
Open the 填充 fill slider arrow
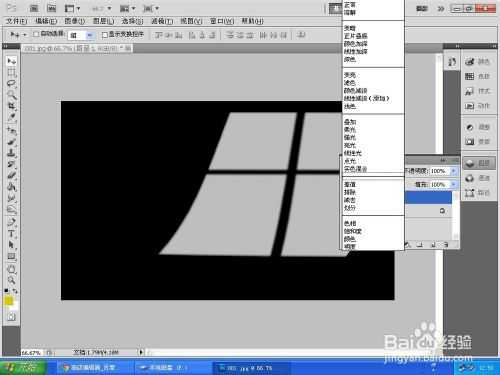click(453, 184)
